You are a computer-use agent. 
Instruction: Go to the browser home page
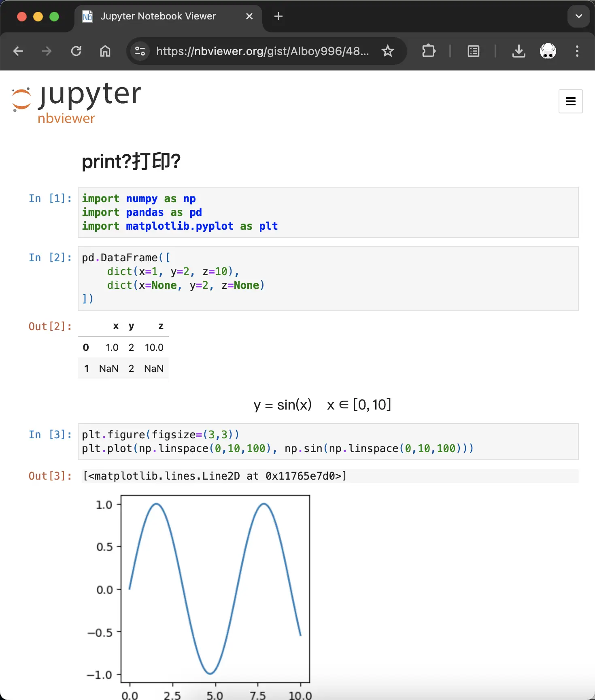click(105, 51)
